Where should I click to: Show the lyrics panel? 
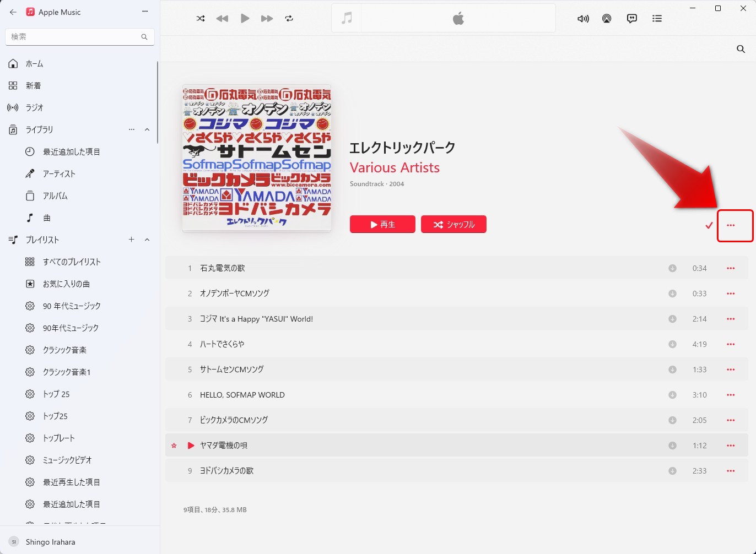(x=631, y=18)
